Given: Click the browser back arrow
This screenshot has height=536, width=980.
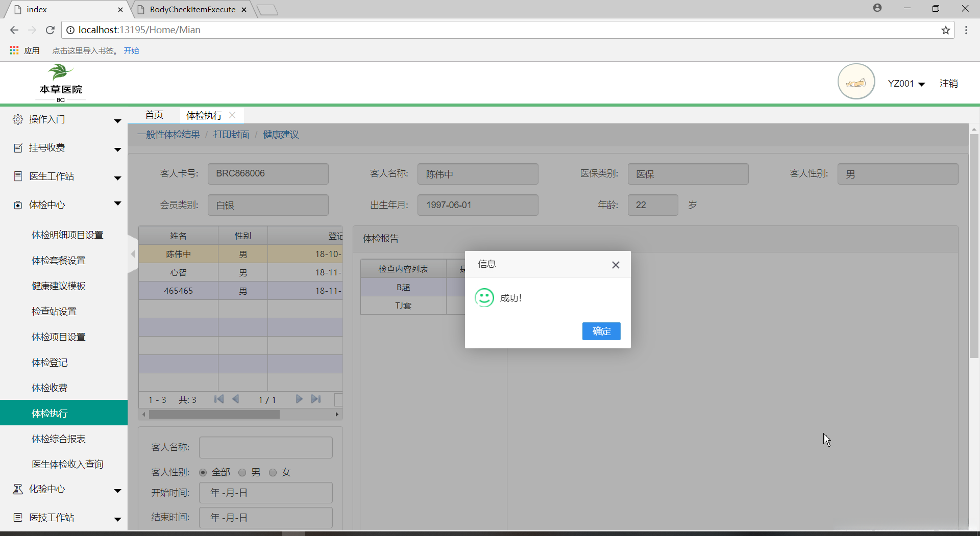Looking at the screenshot, I should (x=14, y=30).
